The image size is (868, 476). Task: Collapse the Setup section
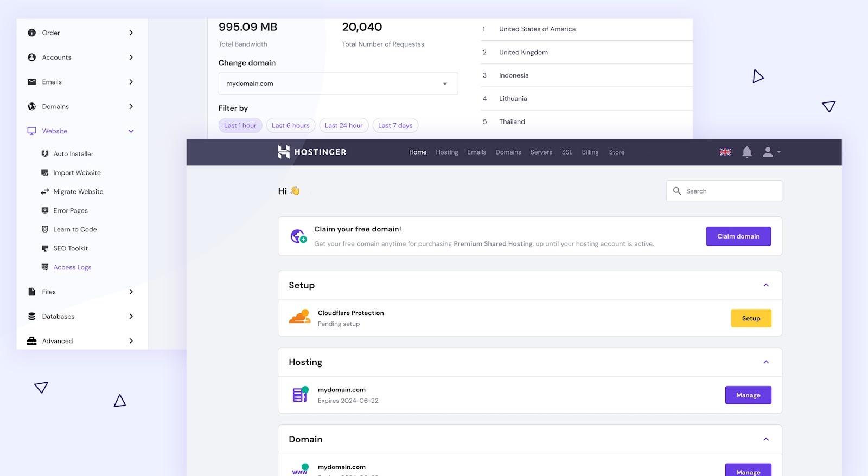[766, 285]
